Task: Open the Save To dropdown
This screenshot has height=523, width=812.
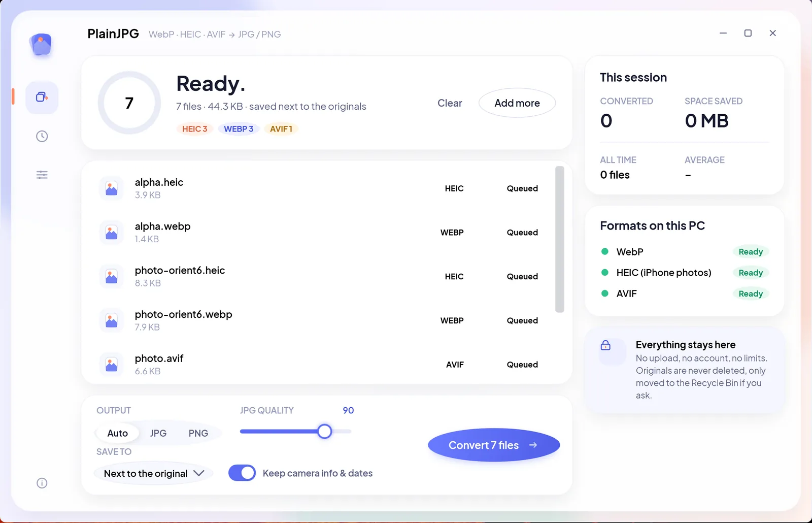Action: pos(153,473)
